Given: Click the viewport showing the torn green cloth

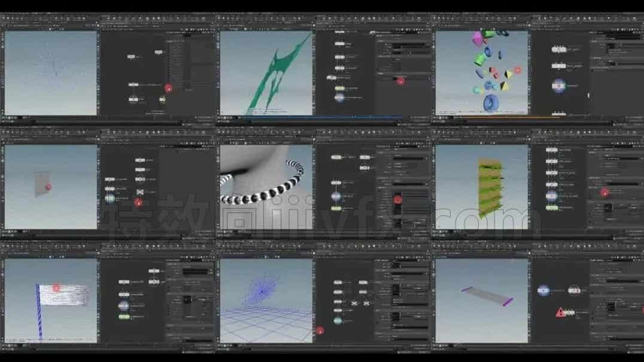Looking at the screenshot, I should (x=266, y=73).
